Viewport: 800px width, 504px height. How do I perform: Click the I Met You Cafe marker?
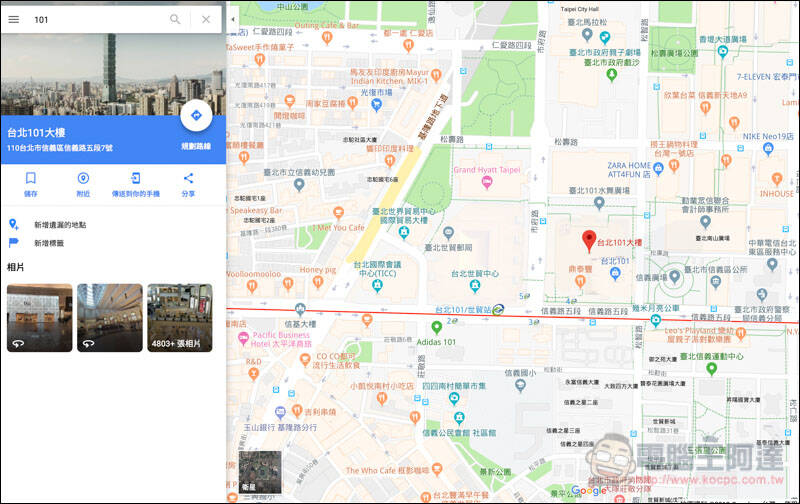(x=338, y=212)
